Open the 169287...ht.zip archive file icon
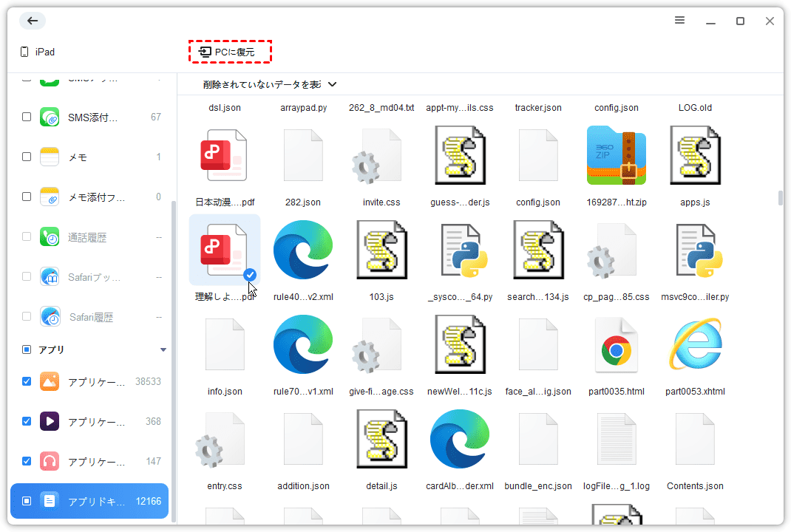The image size is (791, 532). click(616, 155)
